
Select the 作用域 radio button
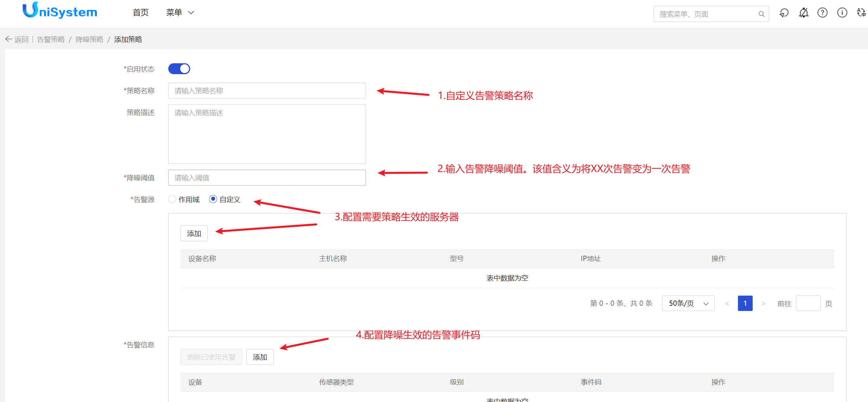[x=172, y=199]
